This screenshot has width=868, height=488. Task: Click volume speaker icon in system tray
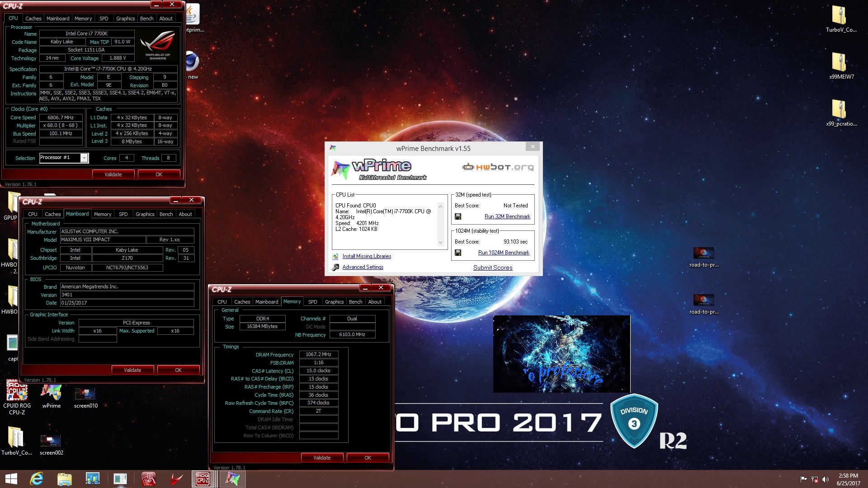click(x=826, y=479)
